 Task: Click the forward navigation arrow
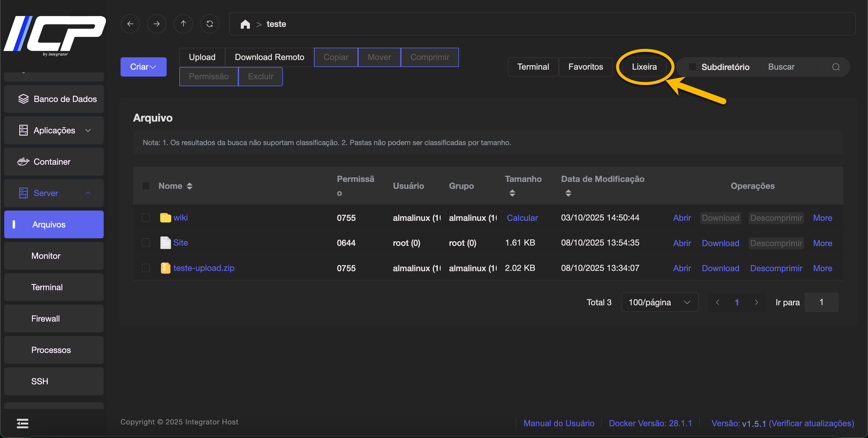tap(157, 24)
